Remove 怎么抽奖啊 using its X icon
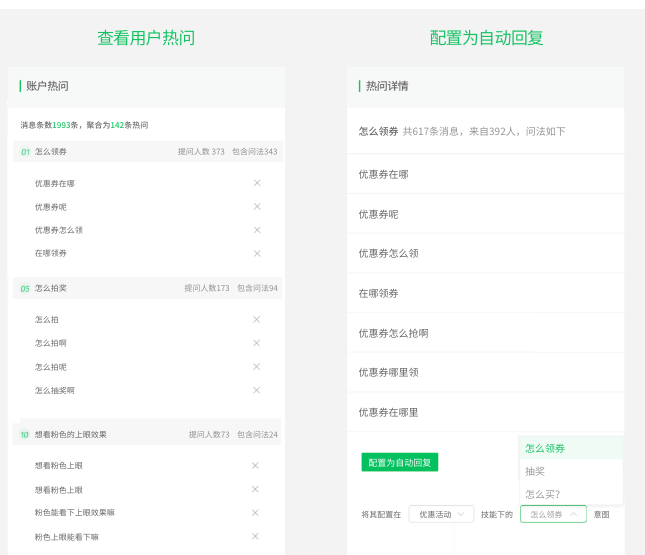This screenshot has height=555, width=645. pos(256,390)
